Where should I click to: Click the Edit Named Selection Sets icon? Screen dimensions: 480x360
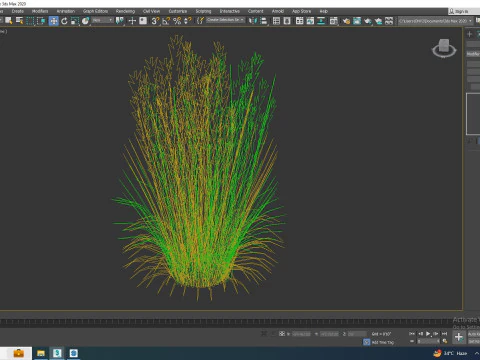(x=200, y=21)
